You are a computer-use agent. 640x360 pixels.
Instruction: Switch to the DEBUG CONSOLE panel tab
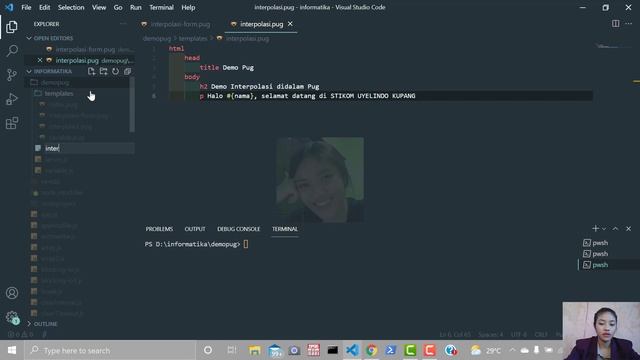(x=238, y=229)
